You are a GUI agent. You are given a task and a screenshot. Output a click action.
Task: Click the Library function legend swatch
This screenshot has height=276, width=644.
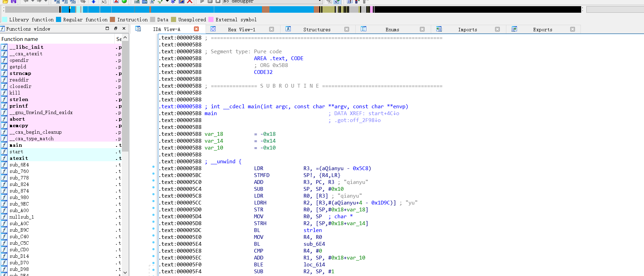click(x=4, y=19)
